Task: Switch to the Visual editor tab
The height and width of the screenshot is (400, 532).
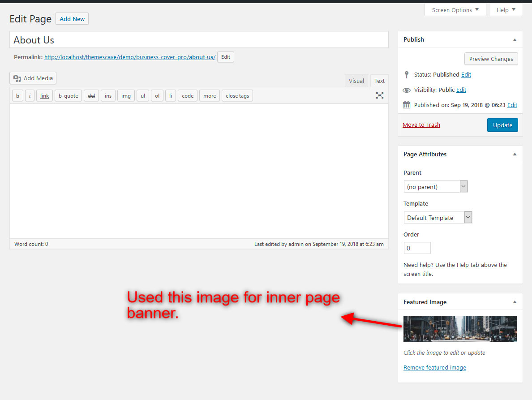Action: tap(356, 81)
